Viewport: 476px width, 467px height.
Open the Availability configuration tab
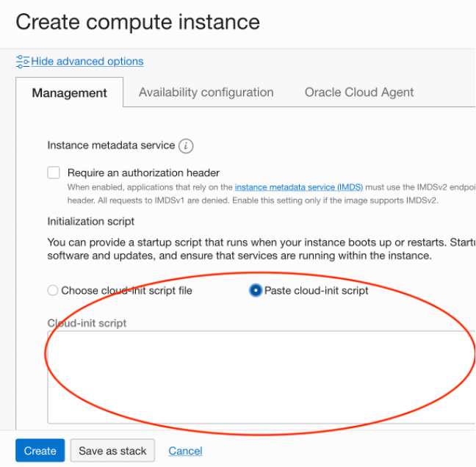206,93
